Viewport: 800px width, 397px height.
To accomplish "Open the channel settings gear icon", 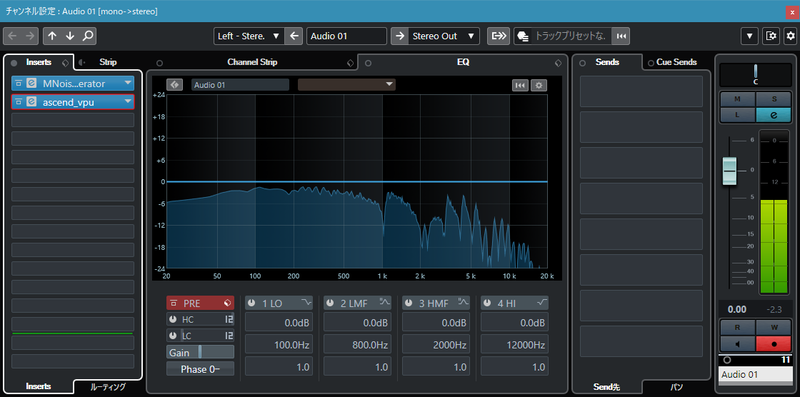I will pyautogui.click(x=790, y=36).
